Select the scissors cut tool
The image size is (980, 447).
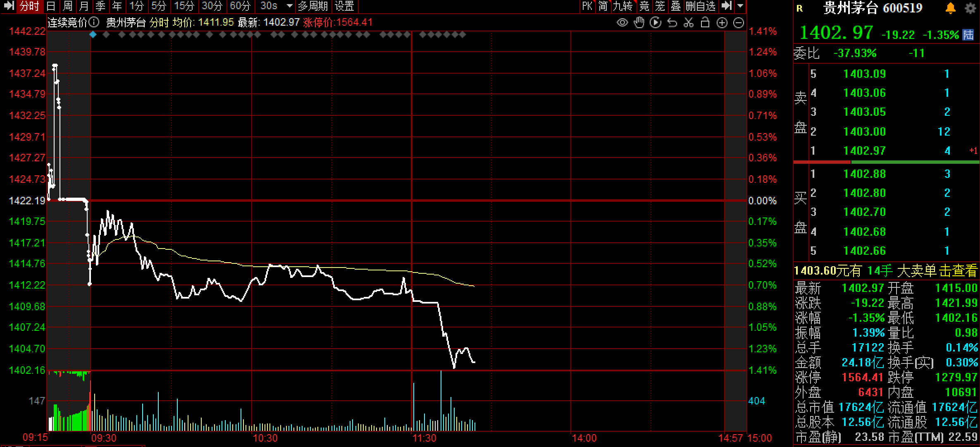point(689,23)
